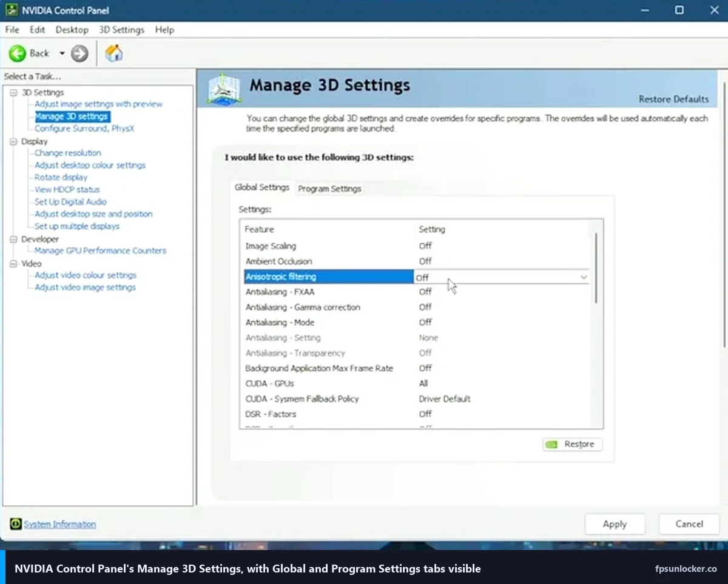Viewport: 728px width, 584px height.
Task: Click the Apply button
Action: click(x=615, y=524)
